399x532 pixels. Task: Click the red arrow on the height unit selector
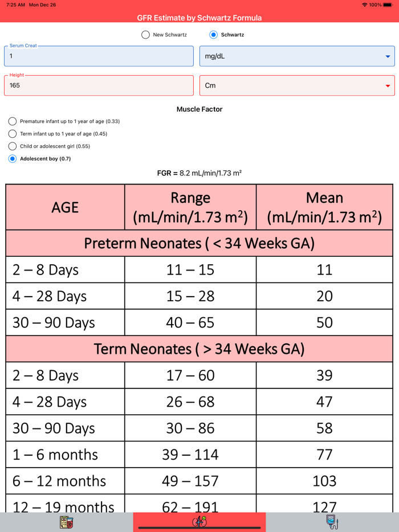(x=387, y=85)
